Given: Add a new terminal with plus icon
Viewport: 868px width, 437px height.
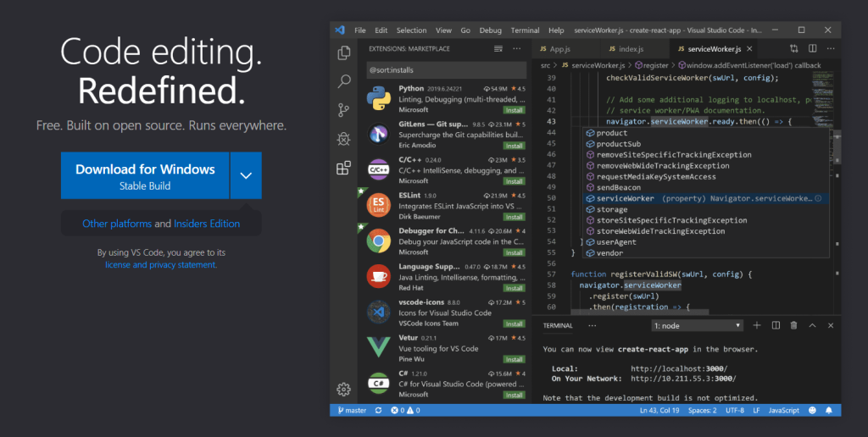Looking at the screenshot, I should pos(757,325).
